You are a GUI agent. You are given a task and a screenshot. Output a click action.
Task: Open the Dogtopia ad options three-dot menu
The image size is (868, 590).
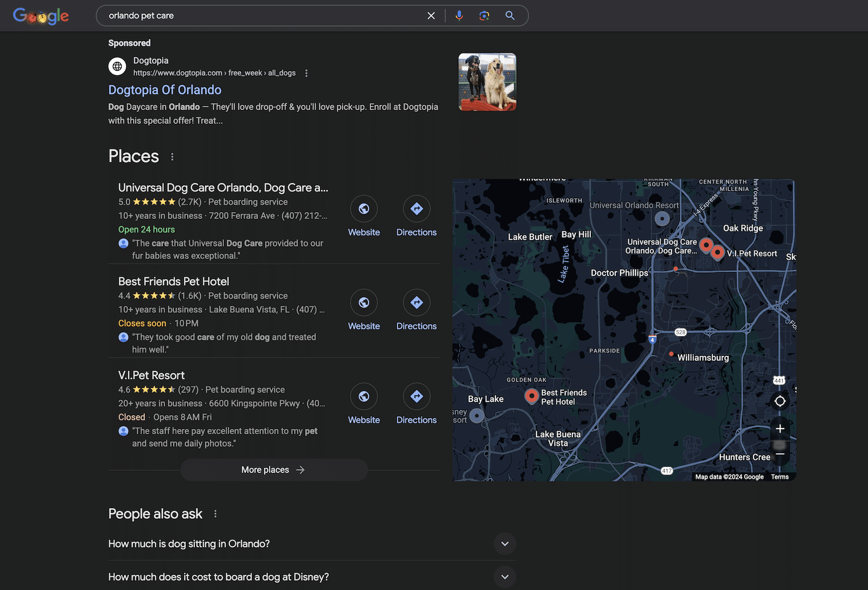coord(306,73)
